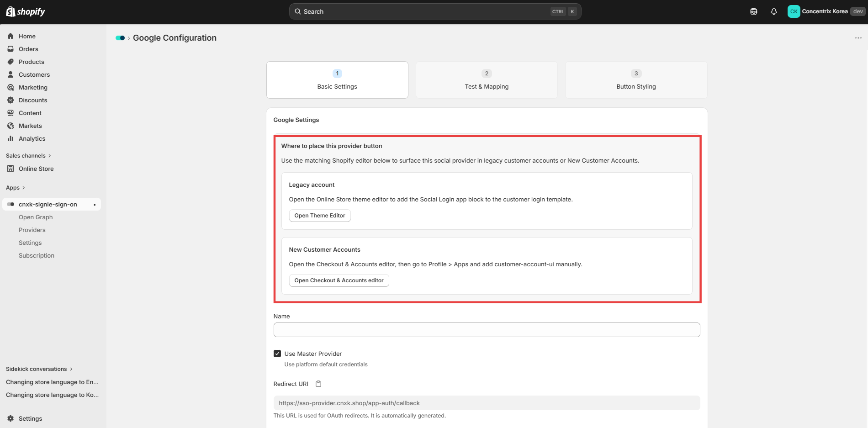Screen dimensions: 868x428
Task: Focus the top Search bar
Action: click(435, 11)
